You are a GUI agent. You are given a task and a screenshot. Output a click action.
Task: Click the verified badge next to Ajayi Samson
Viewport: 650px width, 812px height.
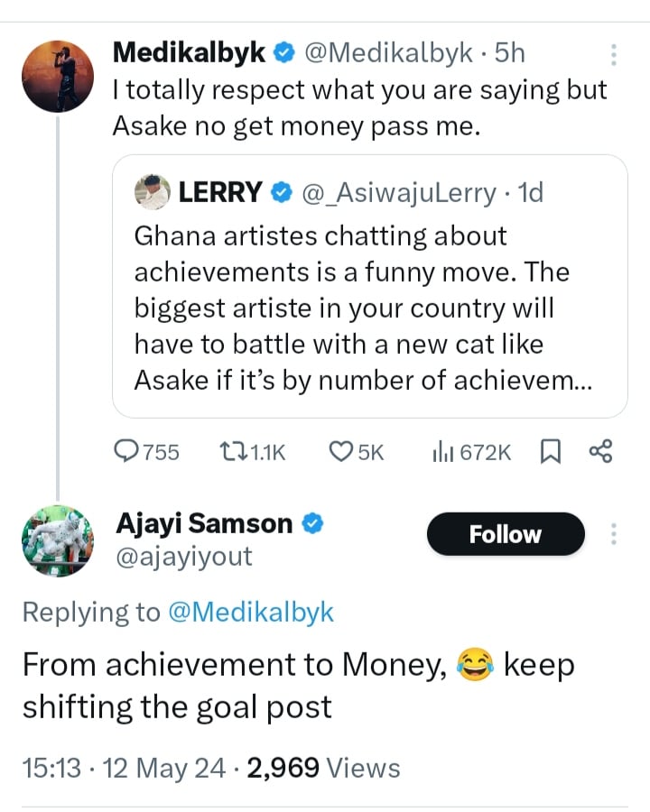311,523
